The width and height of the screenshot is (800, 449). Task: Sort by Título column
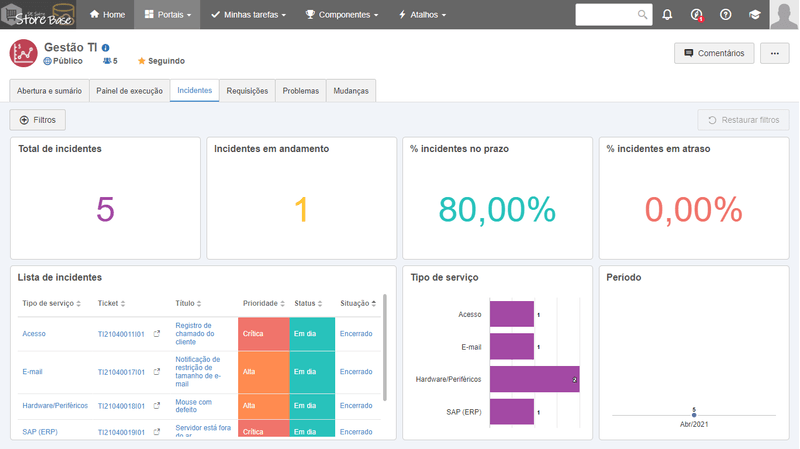pos(188,303)
